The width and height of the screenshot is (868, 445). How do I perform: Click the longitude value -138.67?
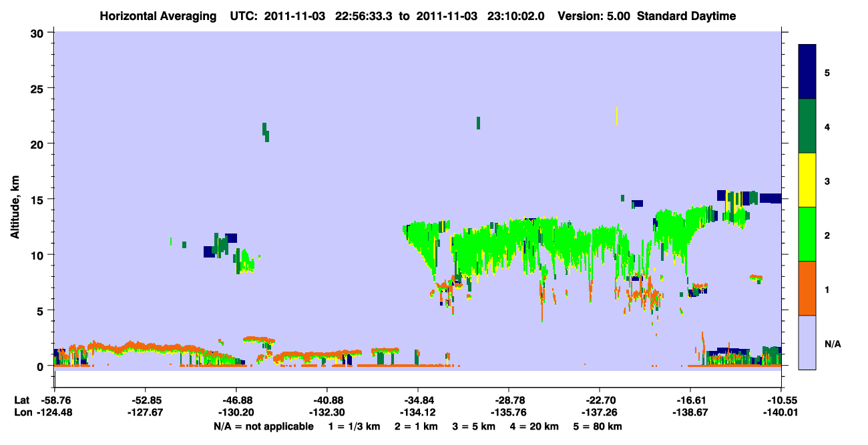(690, 412)
